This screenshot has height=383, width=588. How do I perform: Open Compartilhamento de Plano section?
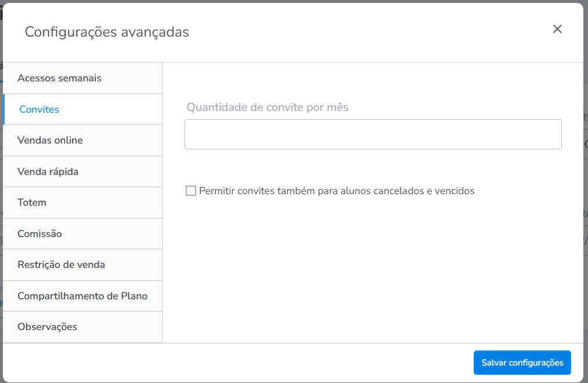(x=82, y=296)
